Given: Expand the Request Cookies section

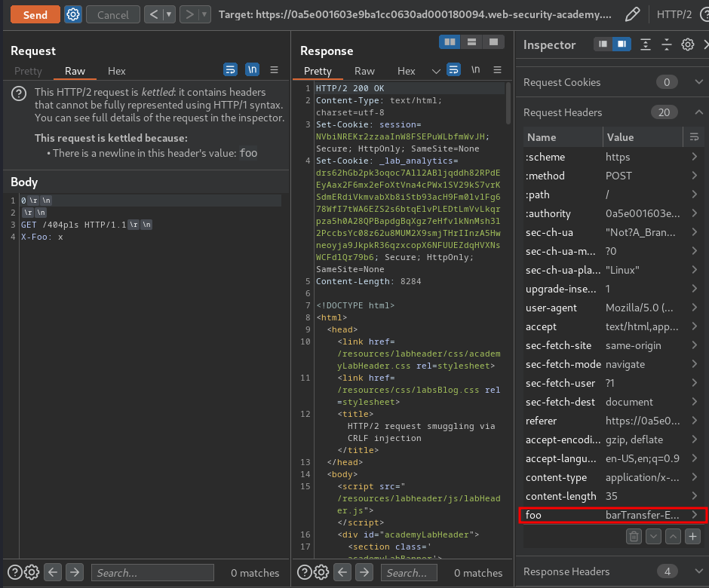Looking at the screenshot, I should coord(698,82).
